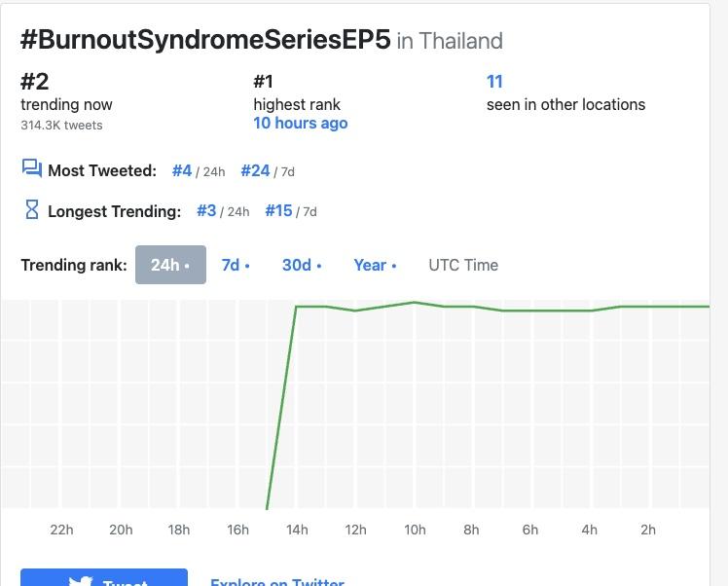This screenshot has width=728, height=586.
Task: Open Most Tweeted #4 24h ranking
Action: [182, 170]
